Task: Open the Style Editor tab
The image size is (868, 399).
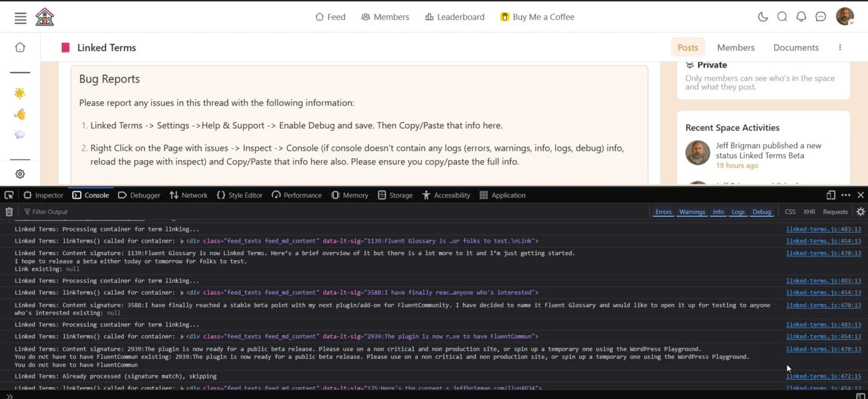Action: 239,195
